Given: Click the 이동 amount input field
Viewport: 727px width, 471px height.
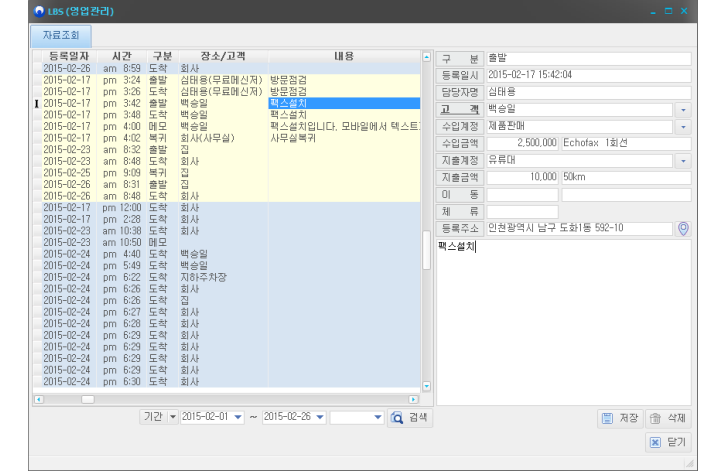Looking at the screenshot, I should [x=523, y=195].
